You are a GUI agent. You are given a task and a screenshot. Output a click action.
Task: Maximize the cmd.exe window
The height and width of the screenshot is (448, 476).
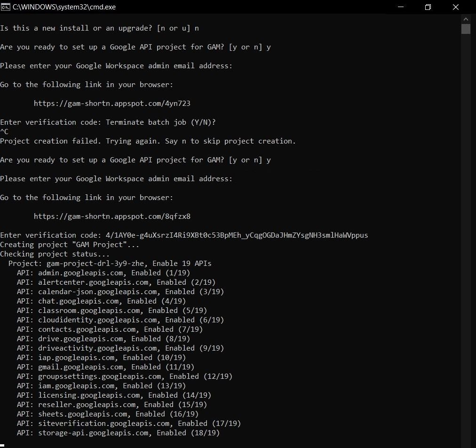[428, 7]
